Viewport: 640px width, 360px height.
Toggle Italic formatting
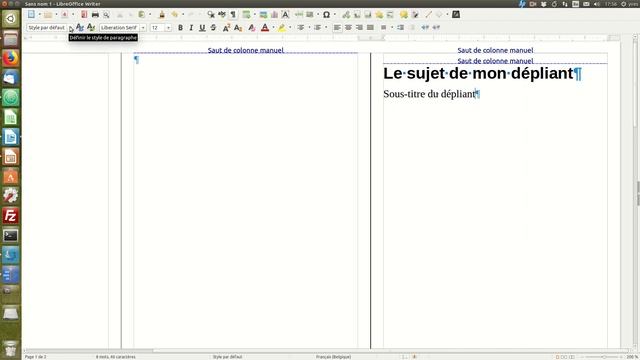(191, 27)
